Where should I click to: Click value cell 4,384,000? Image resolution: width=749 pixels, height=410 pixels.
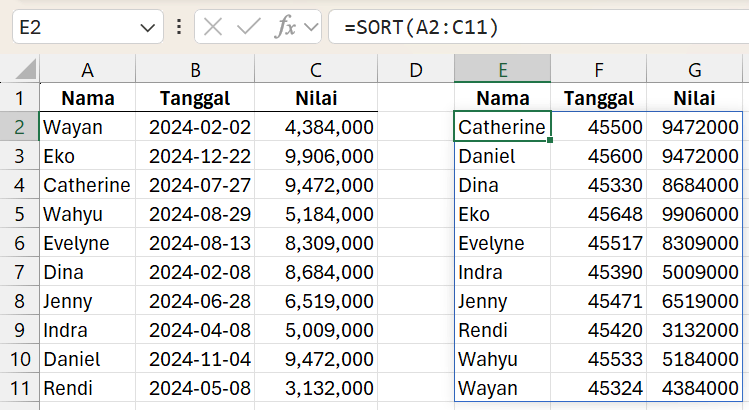[316, 127]
